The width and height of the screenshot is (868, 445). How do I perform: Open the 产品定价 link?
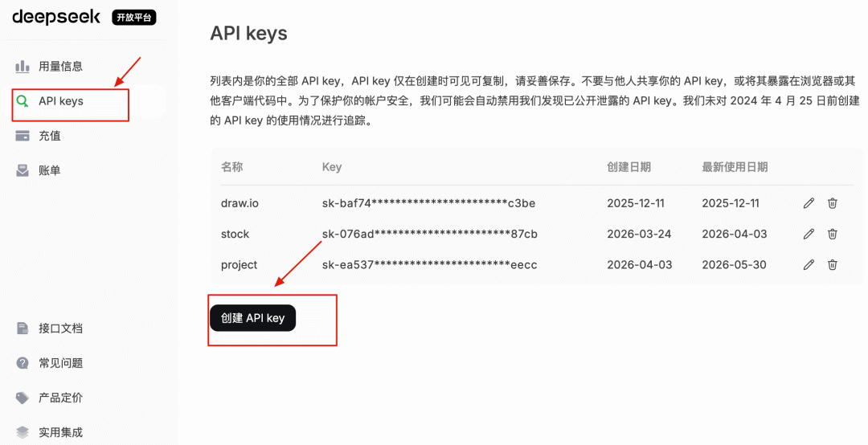point(60,398)
